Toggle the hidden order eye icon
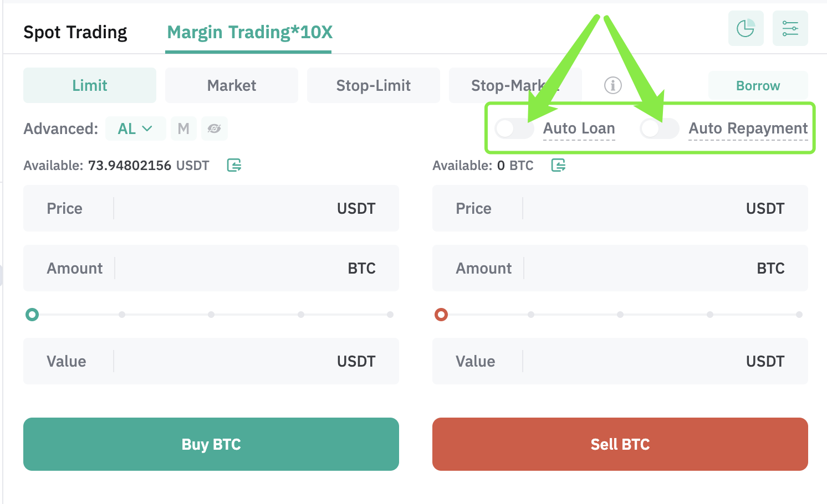Image resolution: width=827 pixels, height=504 pixels. point(214,128)
